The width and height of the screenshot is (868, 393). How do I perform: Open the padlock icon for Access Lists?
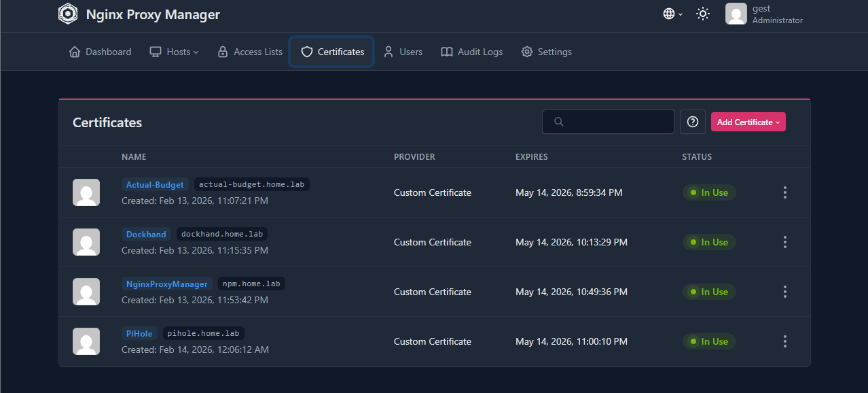point(222,51)
